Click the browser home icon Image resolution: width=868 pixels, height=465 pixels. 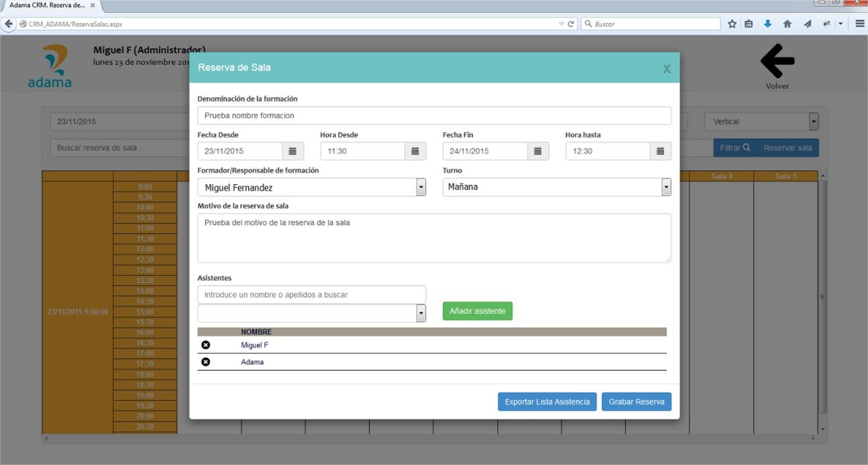tap(787, 24)
